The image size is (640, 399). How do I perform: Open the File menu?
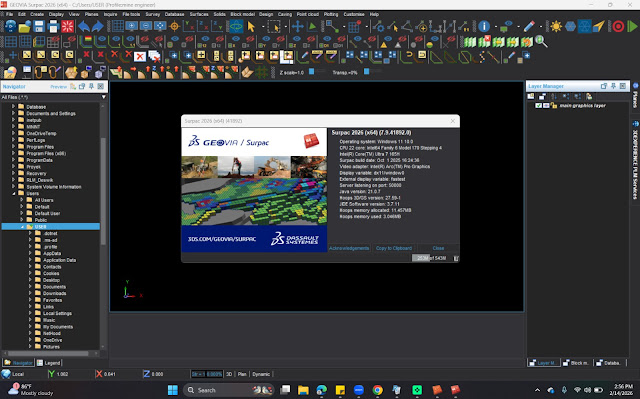(x=9, y=14)
